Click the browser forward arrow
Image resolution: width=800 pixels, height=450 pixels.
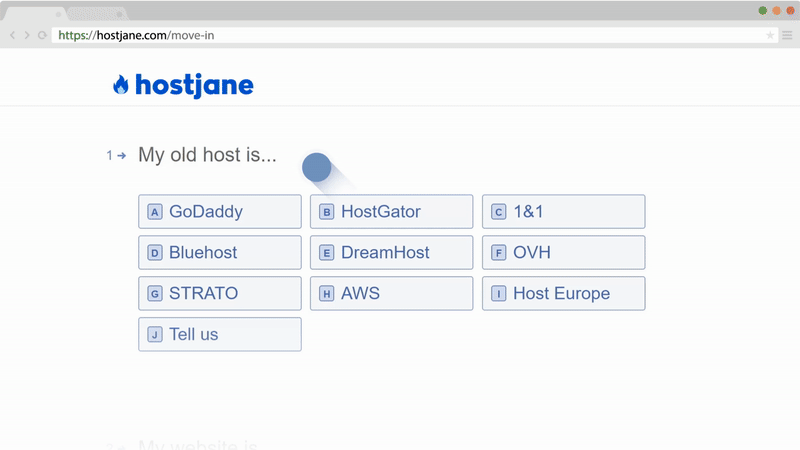tap(26, 35)
